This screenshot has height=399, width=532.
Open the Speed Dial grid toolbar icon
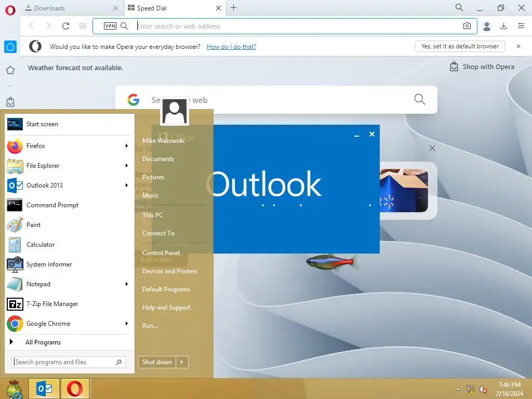(83, 26)
